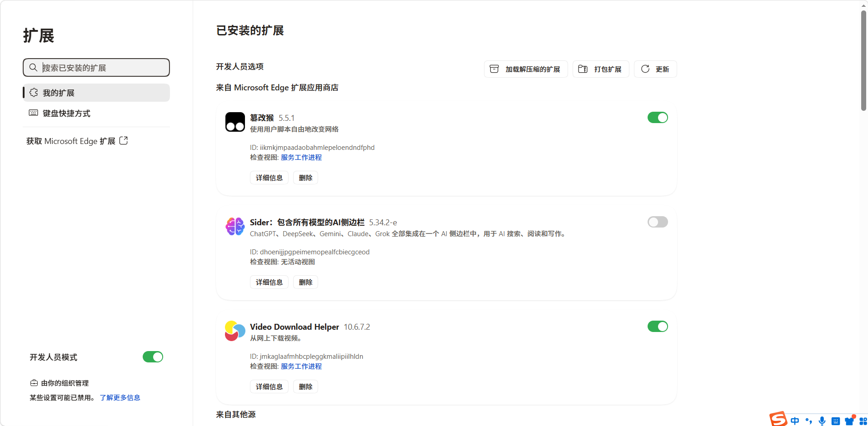
Task: Click the search magnifier icon
Action: pyautogui.click(x=33, y=68)
